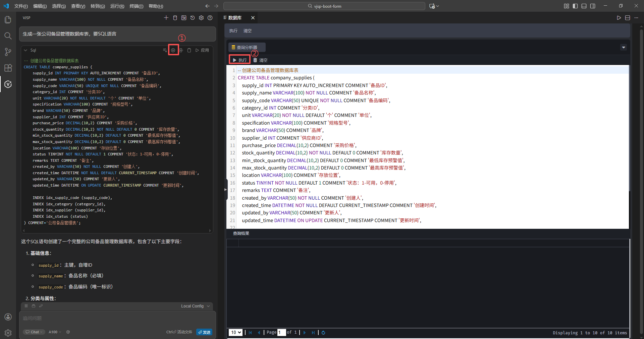644x339 pixels.
Task: Start a new chat with the plus icon
Action: (166, 18)
